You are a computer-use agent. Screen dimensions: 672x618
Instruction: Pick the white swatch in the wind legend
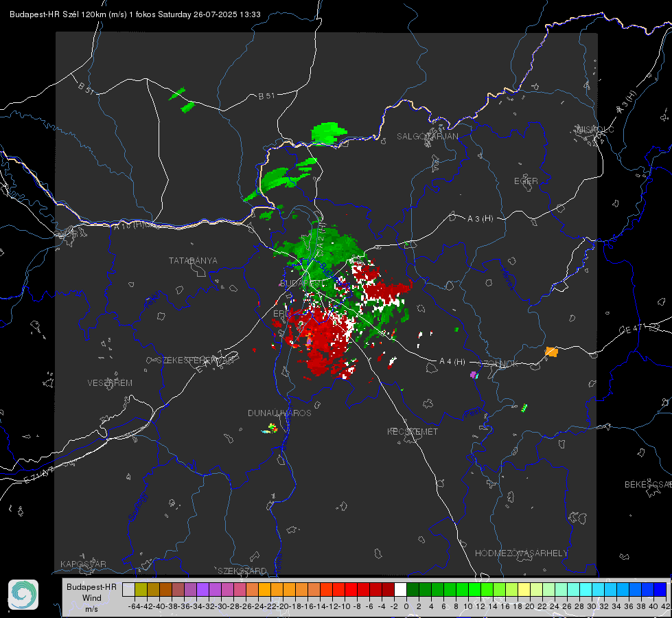click(x=400, y=589)
